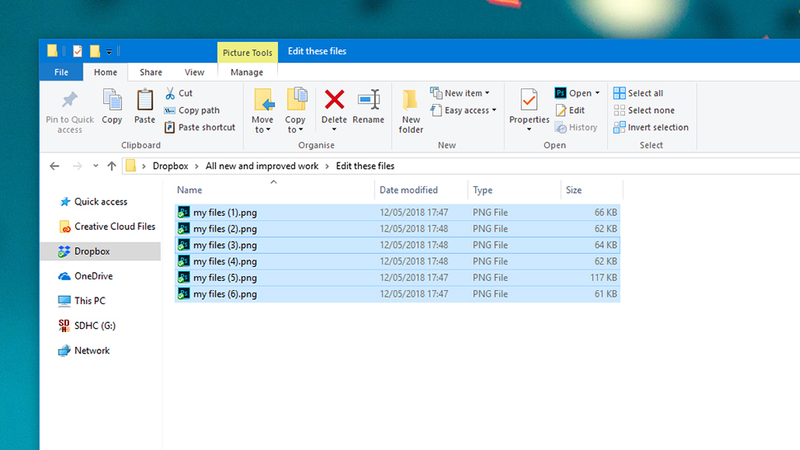The image size is (800, 450).
Task: Click the 117 KB size cell
Action: click(x=604, y=278)
